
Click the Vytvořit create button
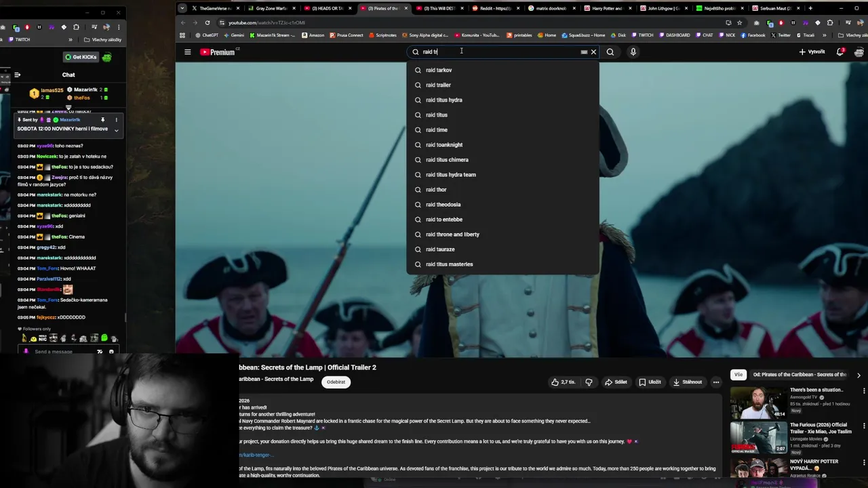click(812, 52)
